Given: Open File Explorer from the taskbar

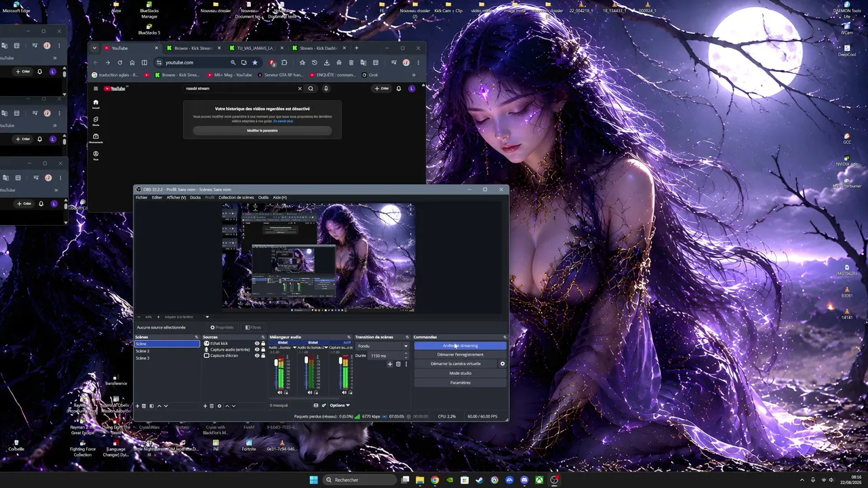Looking at the screenshot, I should click(x=420, y=480).
